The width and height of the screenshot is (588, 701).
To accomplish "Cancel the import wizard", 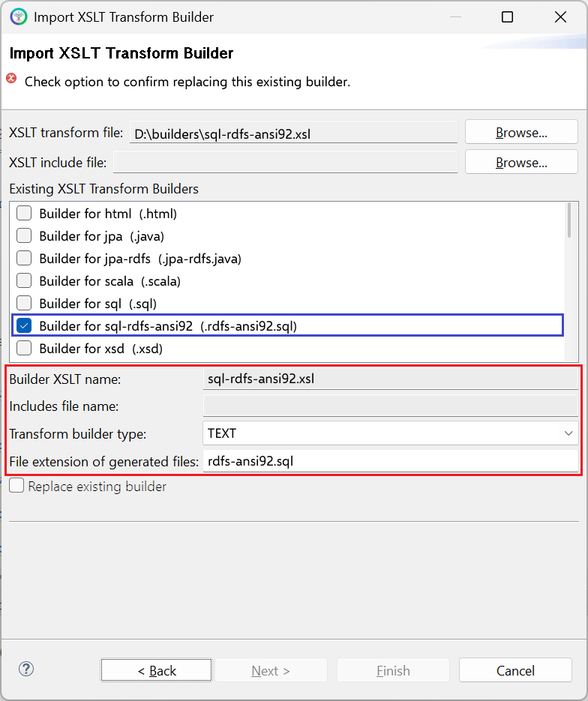I will pyautogui.click(x=515, y=670).
